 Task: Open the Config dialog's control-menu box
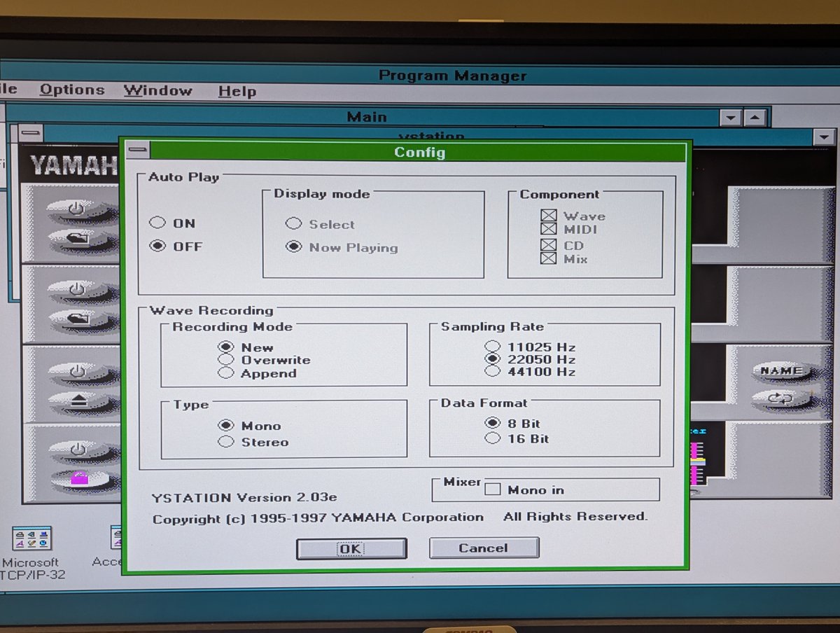[137, 151]
